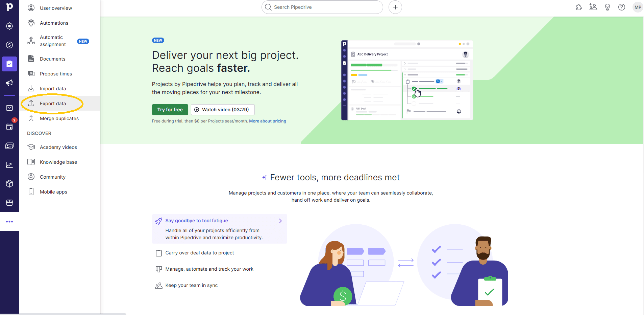
Task: Click the three-dots More icon
Action: (x=9, y=222)
